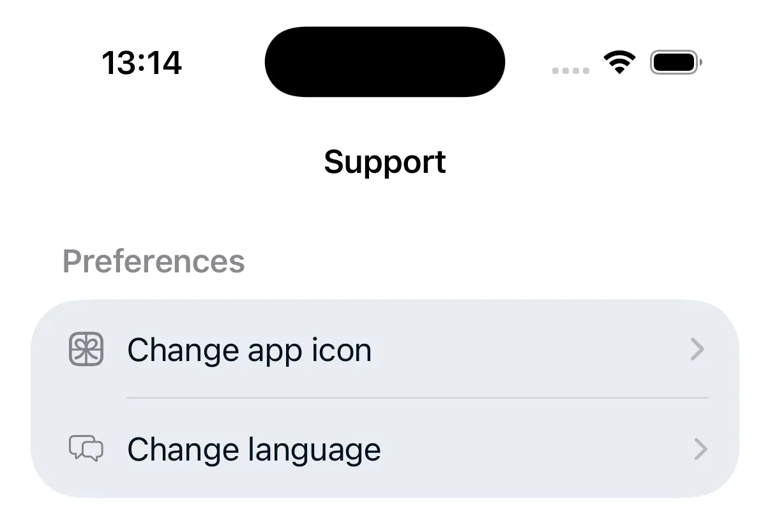Image resolution: width=770 pixels, height=532 pixels.
Task: Expand Change app icon via its chevron
Action: 698,350
